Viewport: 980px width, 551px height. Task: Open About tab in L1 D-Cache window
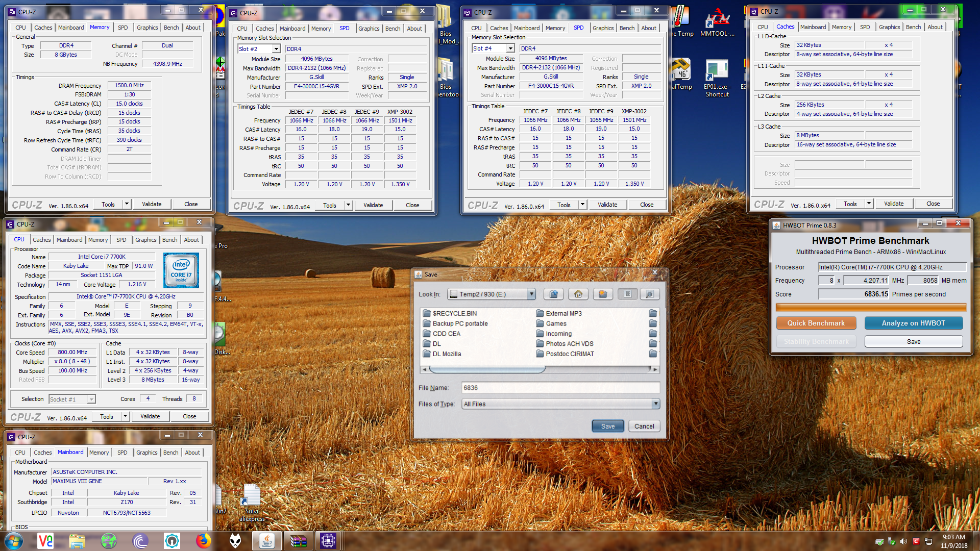[x=935, y=27]
